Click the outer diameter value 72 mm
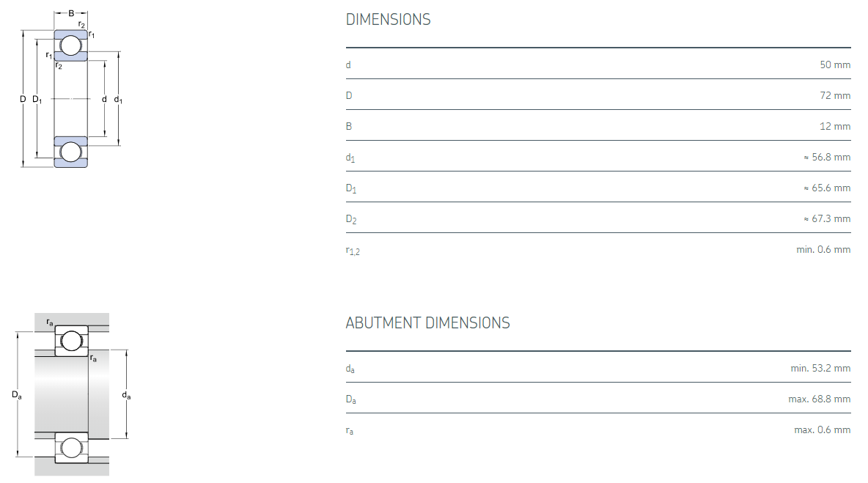This screenshot has height=483, width=868. pyautogui.click(x=835, y=95)
